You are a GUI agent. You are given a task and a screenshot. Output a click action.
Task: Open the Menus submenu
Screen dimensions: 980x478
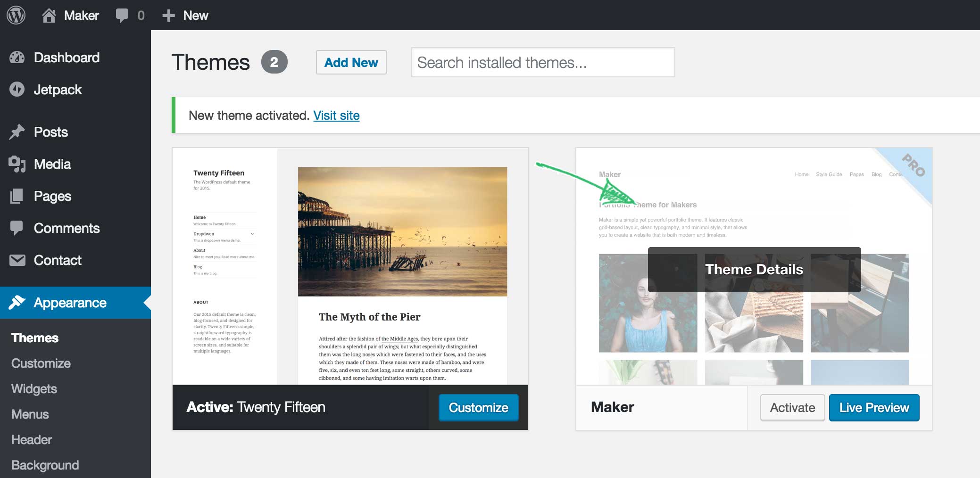[x=30, y=414]
